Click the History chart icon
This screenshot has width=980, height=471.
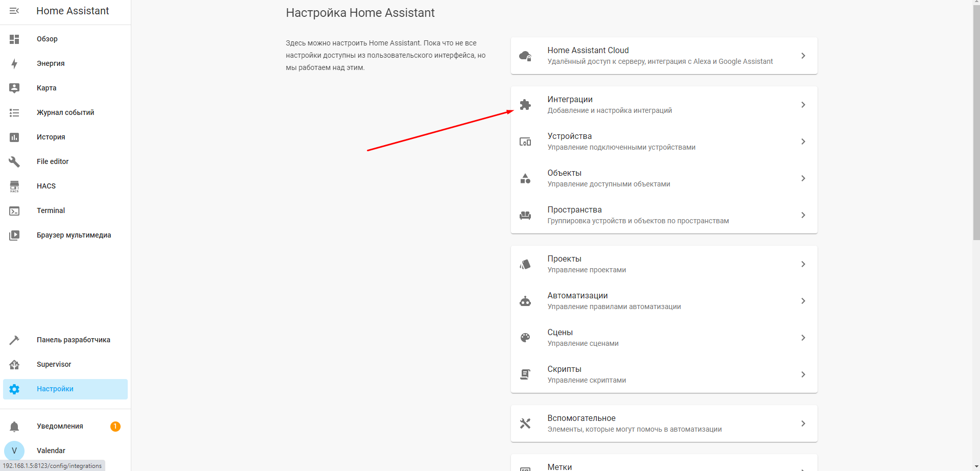click(x=14, y=137)
